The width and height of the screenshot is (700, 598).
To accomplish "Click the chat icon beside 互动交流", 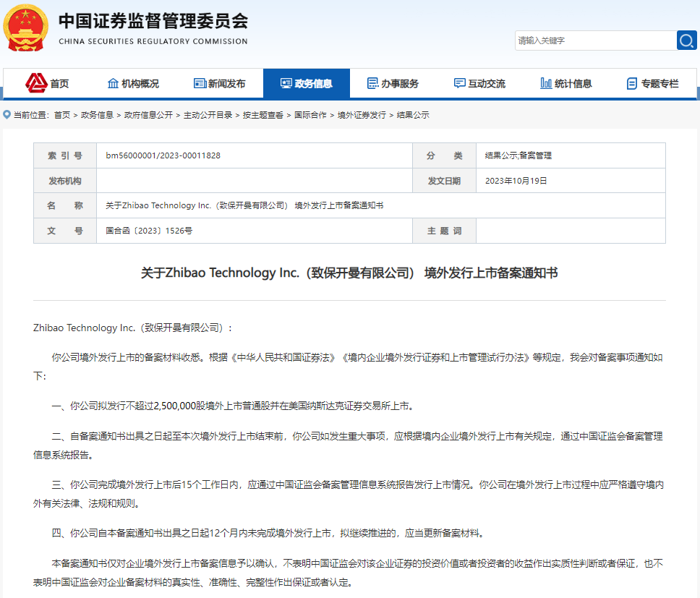I will tap(459, 83).
